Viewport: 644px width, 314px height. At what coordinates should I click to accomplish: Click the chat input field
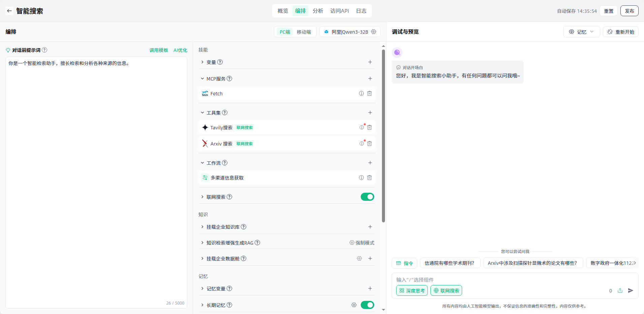click(x=498, y=280)
